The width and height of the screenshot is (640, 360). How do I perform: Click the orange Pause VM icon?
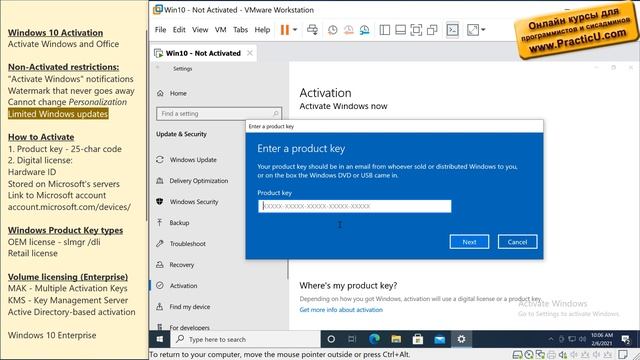pyautogui.click(x=284, y=30)
